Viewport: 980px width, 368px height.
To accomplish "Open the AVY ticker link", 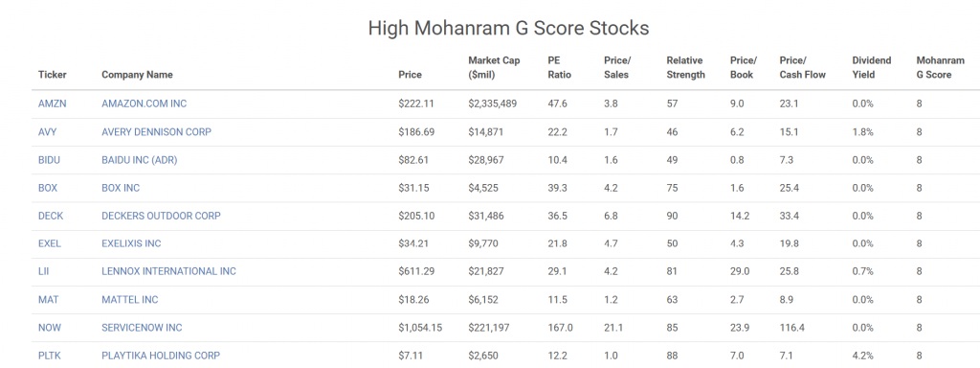I will pyautogui.click(x=48, y=132).
